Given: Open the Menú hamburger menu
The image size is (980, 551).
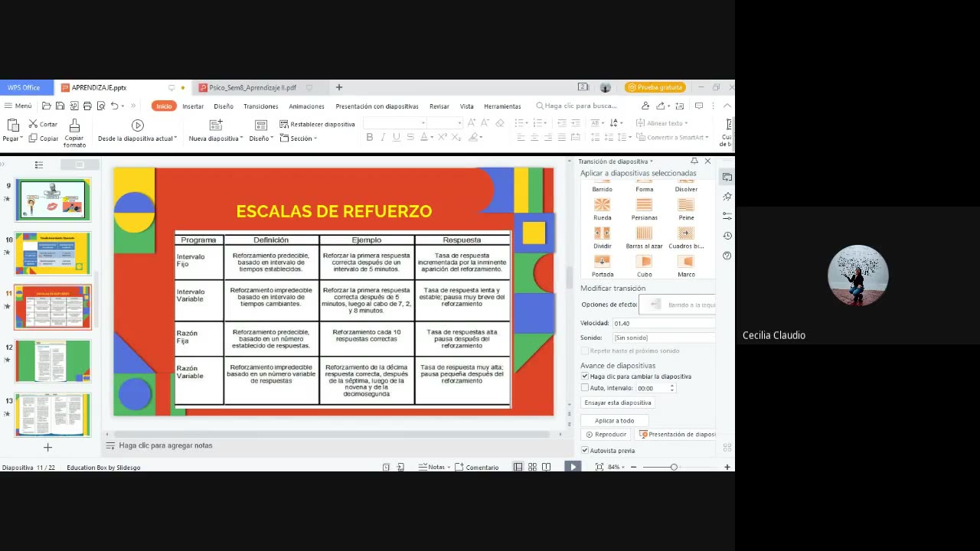Looking at the screenshot, I should [x=18, y=106].
